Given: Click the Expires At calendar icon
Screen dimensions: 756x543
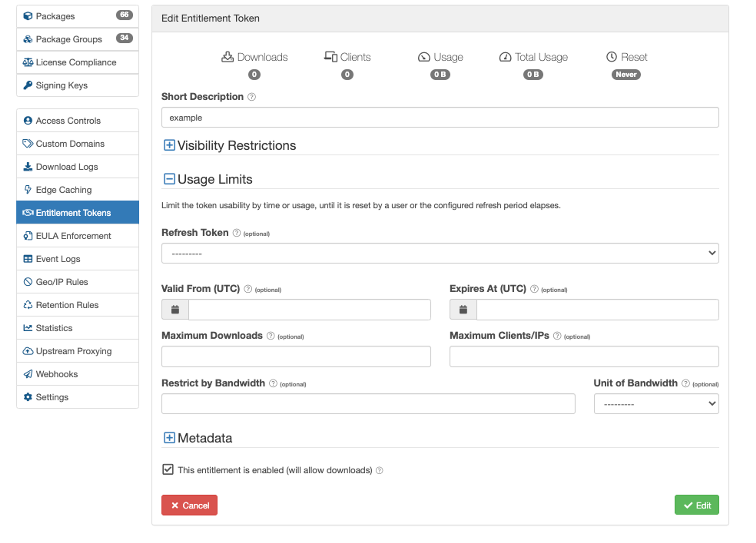Looking at the screenshot, I should coord(463,309).
